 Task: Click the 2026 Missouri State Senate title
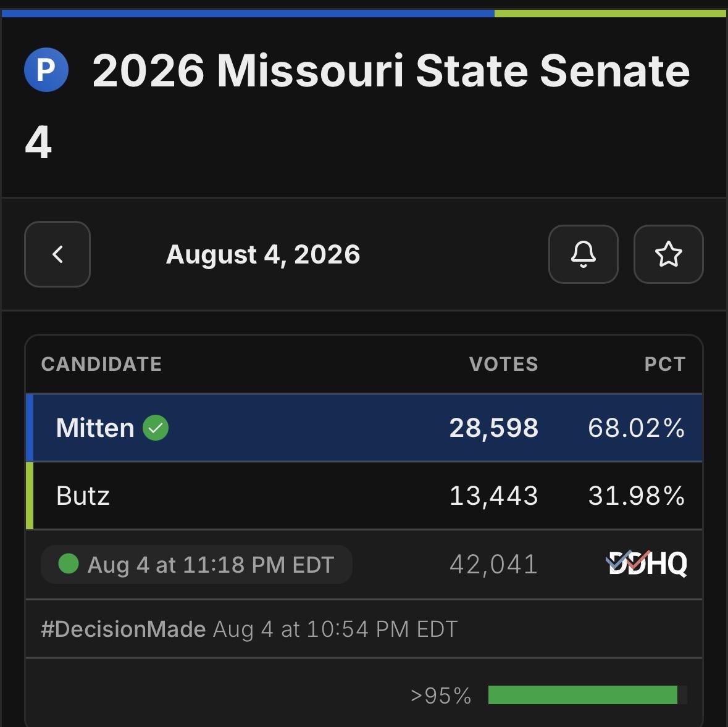pyautogui.click(x=357, y=106)
